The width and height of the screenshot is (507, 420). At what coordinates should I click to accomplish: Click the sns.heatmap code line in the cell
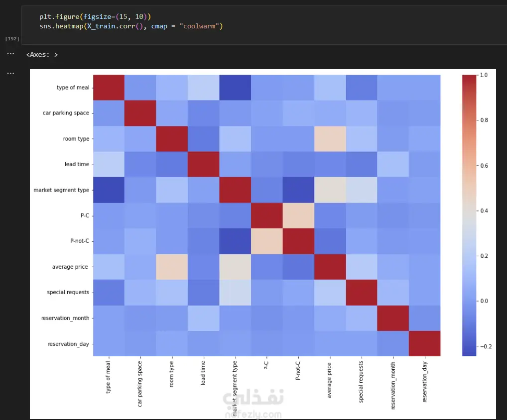(x=131, y=26)
